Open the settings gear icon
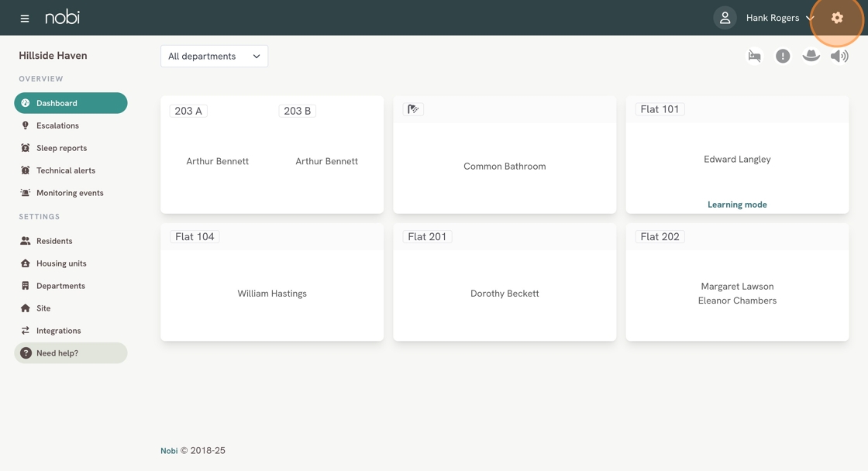The image size is (868, 471). pyautogui.click(x=836, y=17)
